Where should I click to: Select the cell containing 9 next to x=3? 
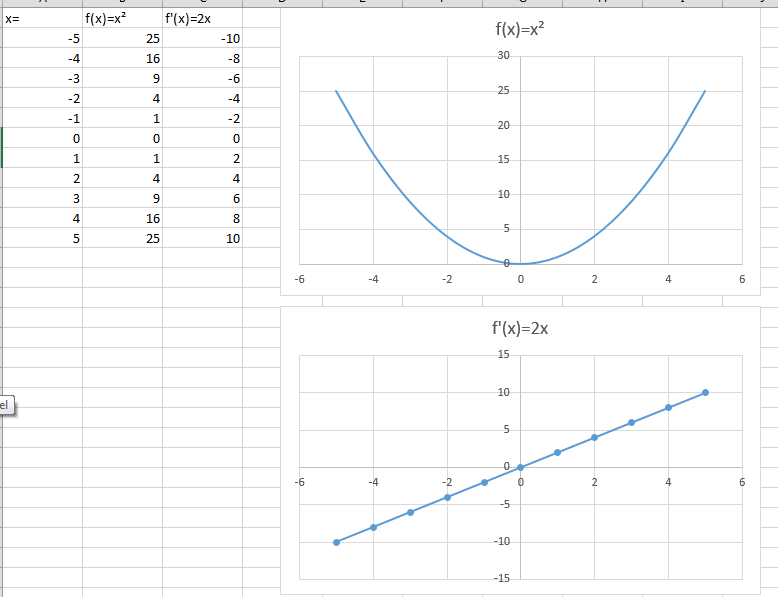[122, 199]
